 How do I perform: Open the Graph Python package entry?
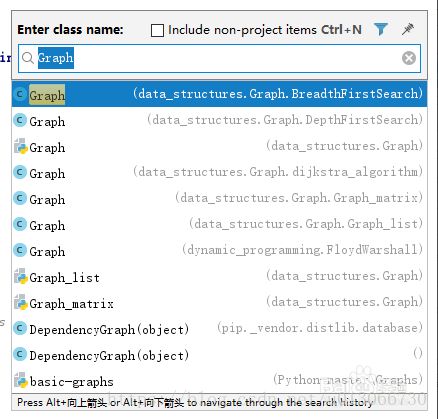[219, 146]
